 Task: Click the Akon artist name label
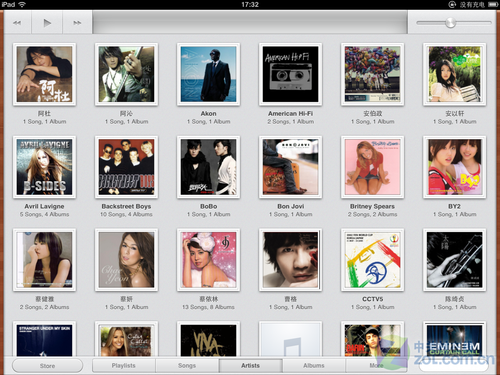208,114
